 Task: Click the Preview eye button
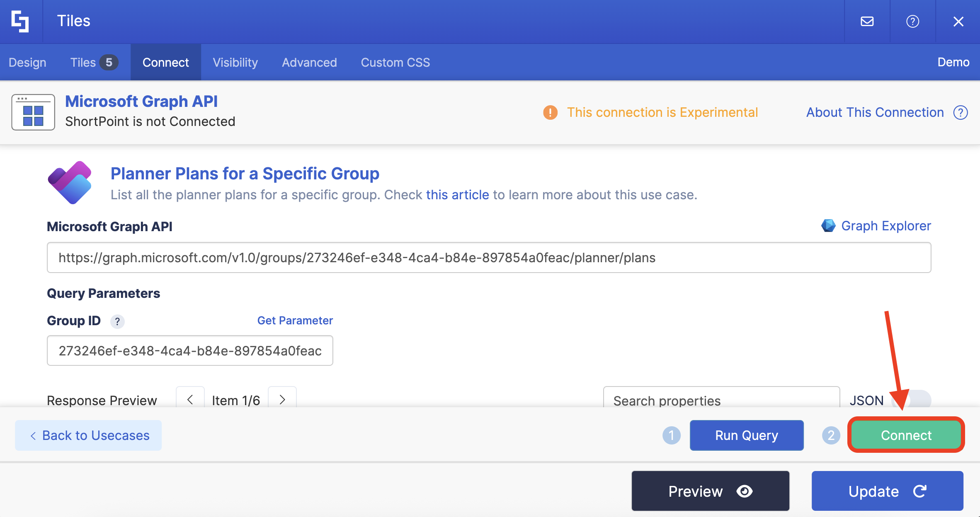[x=710, y=491]
